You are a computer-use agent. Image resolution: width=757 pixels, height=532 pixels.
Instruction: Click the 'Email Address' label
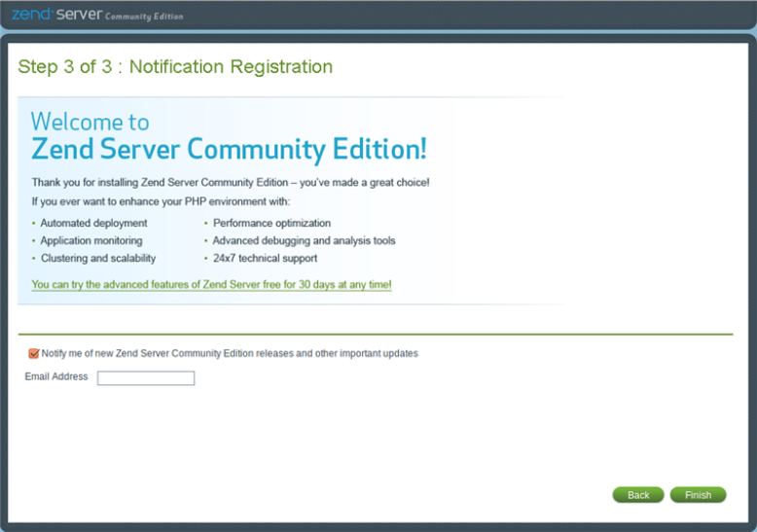pyautogui.click(x=56, y=376)
